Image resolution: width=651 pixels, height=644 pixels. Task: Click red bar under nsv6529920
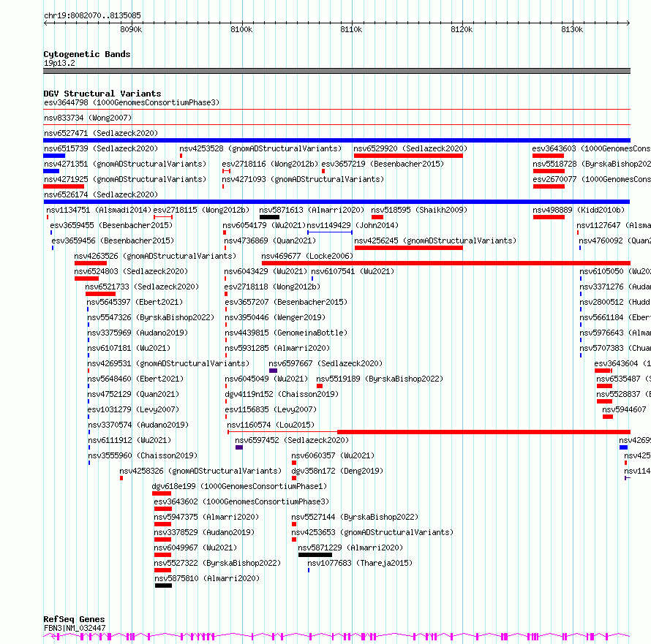click(x=408, y=156)
